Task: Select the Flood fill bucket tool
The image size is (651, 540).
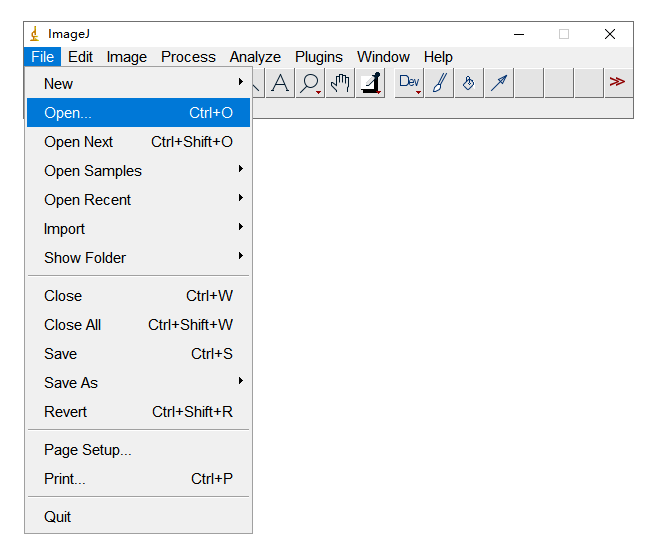Action: click(x=468, y=83)
